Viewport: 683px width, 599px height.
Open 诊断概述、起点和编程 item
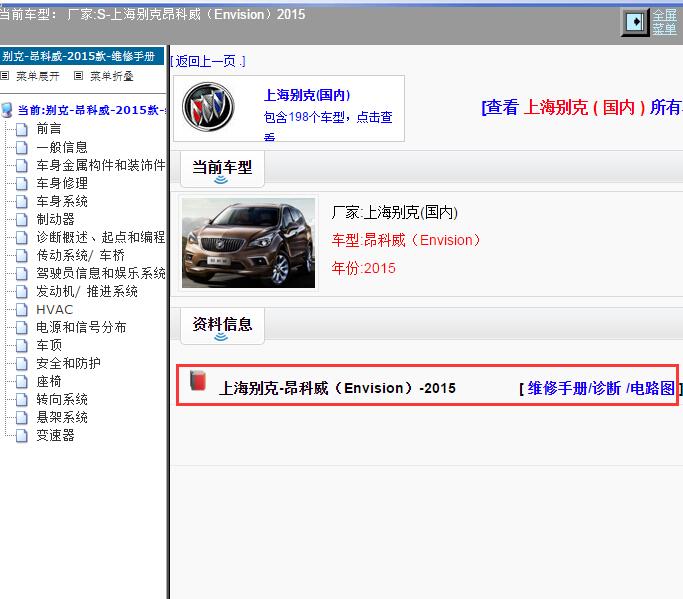click(x=101, y=237)
